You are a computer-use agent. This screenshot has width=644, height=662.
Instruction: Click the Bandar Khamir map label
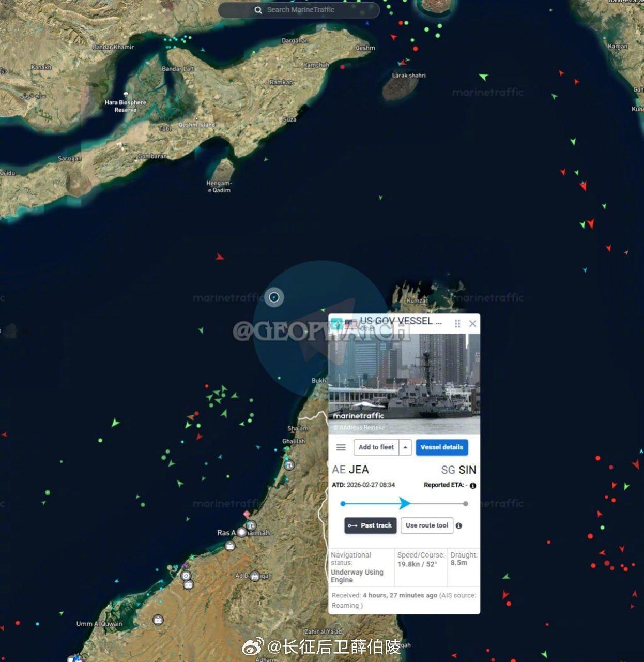pyautogui.click(x=113, y=47)
